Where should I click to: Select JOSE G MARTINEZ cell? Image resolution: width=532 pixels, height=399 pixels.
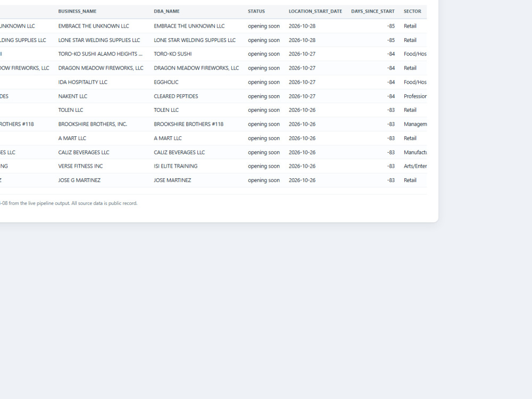(x=79, y=180)
